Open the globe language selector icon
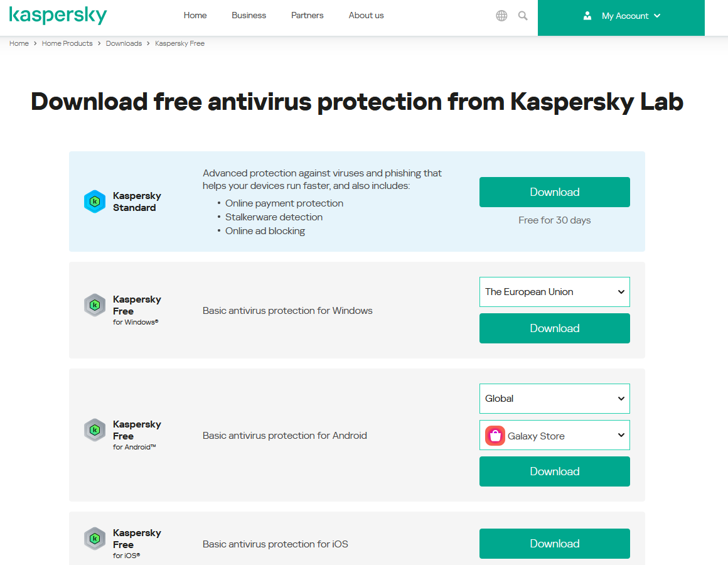Screen dimensions: 728x565 pyautogui.click(x=501, y=16)
